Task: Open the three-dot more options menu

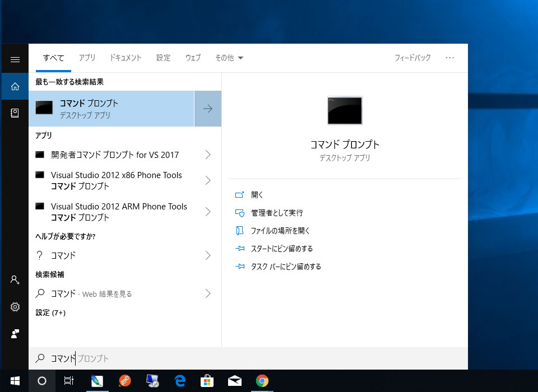Action: 450,58
